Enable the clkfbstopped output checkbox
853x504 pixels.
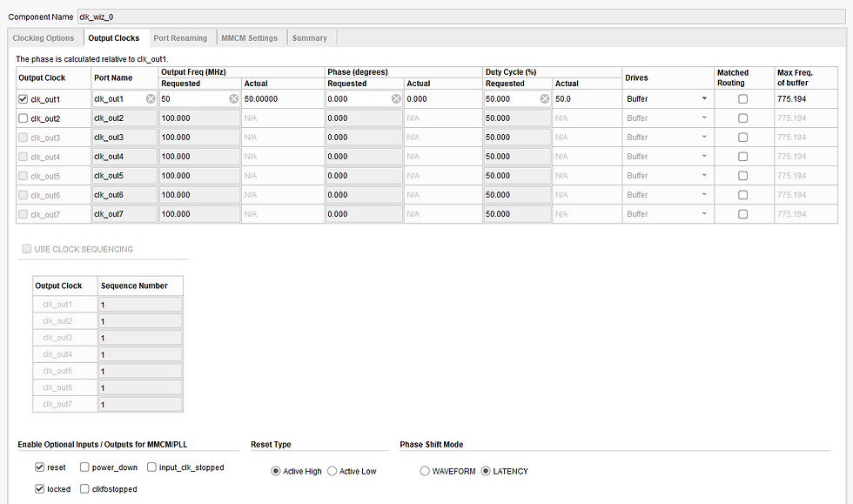coord(84,488)
